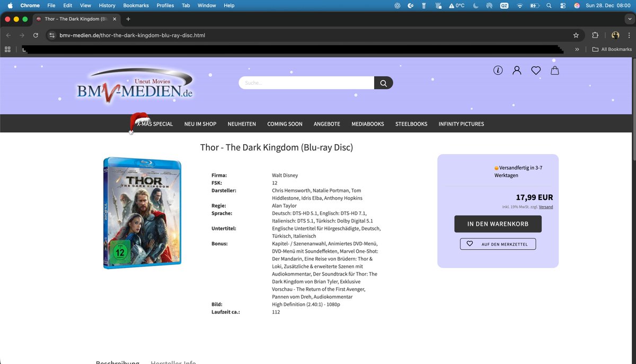Open the wishlist heart icon in header
The height and width of the screenshot is (364, 636).
point(536,70)
